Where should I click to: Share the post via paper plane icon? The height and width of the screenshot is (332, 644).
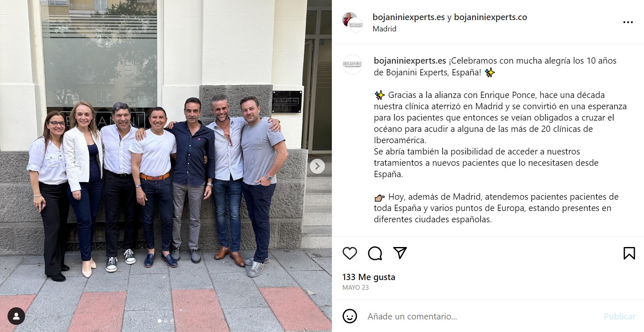(x=400, y=253)
